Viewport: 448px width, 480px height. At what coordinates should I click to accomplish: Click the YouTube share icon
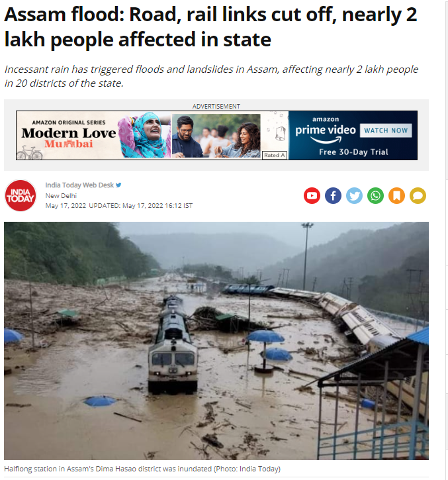point(312,195)
